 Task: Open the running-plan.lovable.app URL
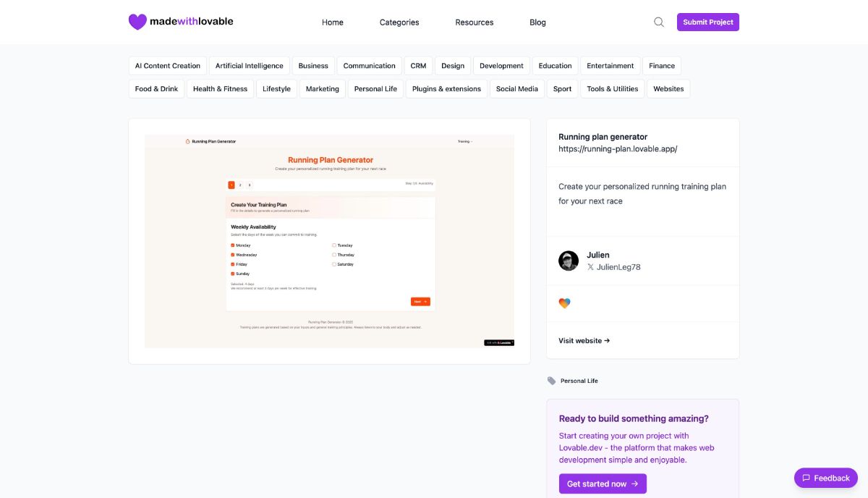click(x=618, y=149)
